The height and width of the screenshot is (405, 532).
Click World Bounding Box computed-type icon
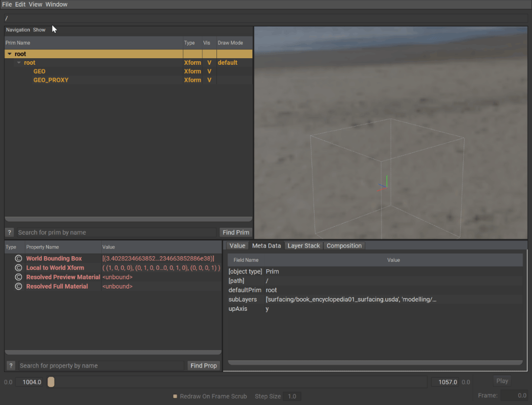(19, 259)
